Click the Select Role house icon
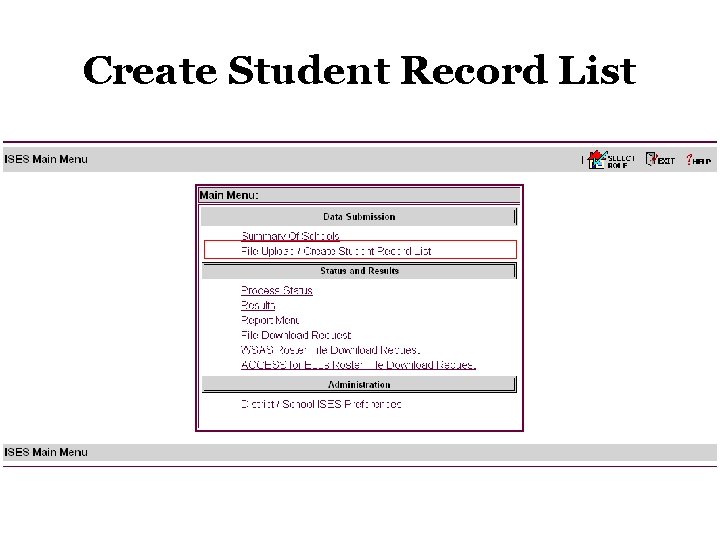Screen dimensions: 720x540 click(x=597, y=160)
